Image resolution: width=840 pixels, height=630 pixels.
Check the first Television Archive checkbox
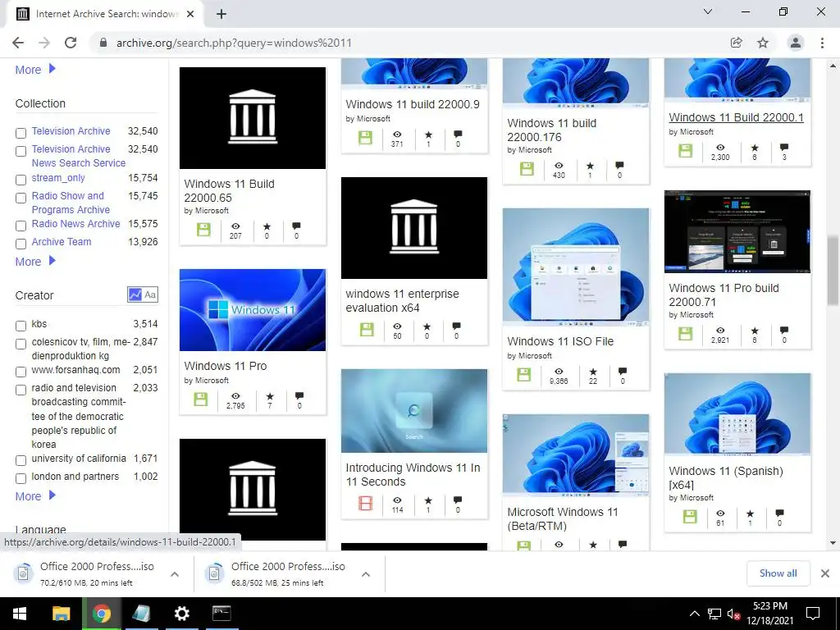21,133
